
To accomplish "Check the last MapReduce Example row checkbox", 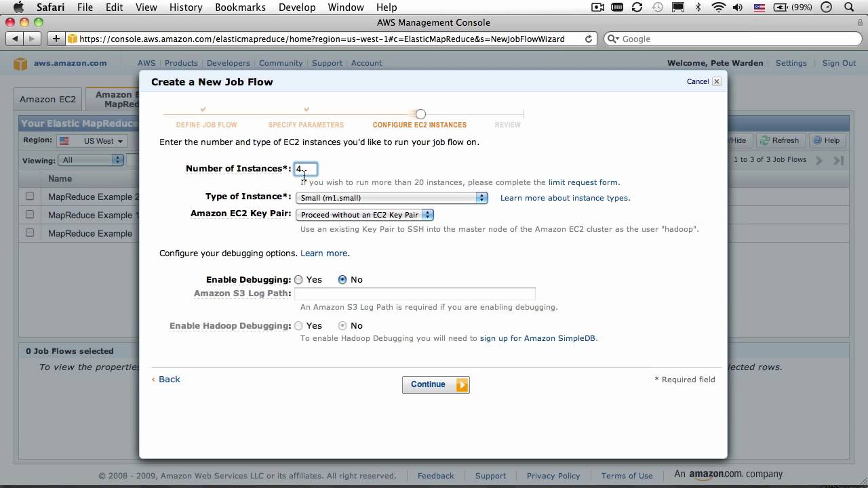I will coord(29,232).
